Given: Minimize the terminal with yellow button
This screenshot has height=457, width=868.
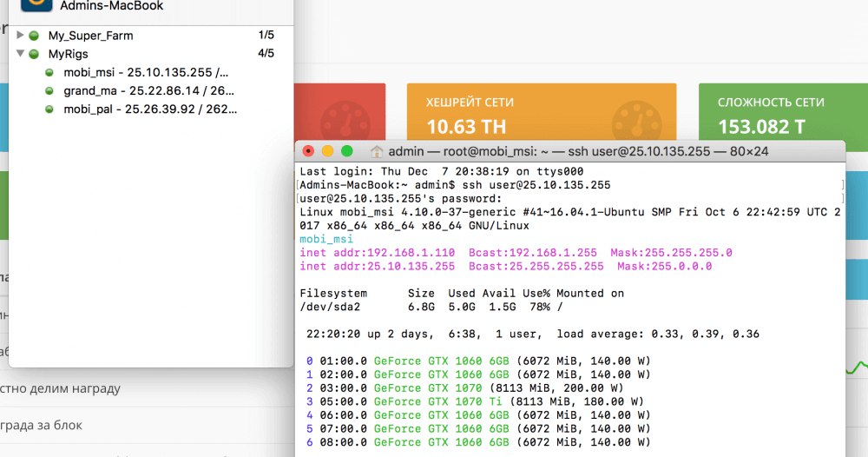Looking at the screenshot, I should [328, 150].
